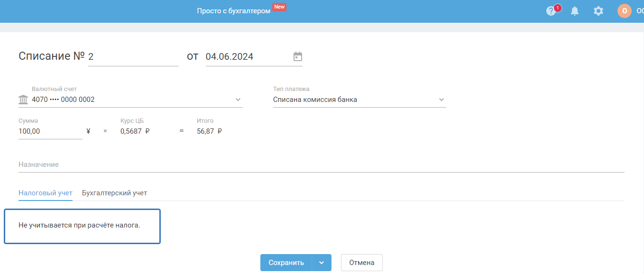Switch to the Бухгалтерский учет tab
This screenshot has width=644, height=274.
[x=114, y=193]
